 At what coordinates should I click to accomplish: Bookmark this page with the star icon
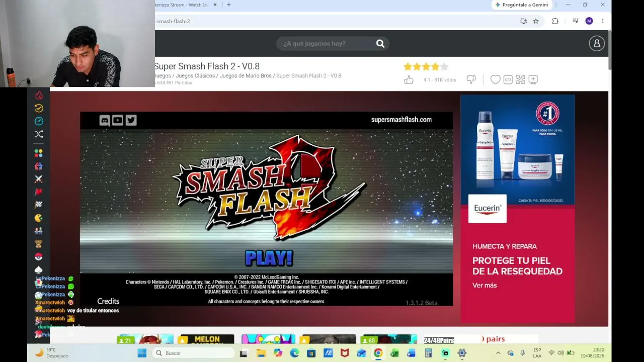coord(536,21)
